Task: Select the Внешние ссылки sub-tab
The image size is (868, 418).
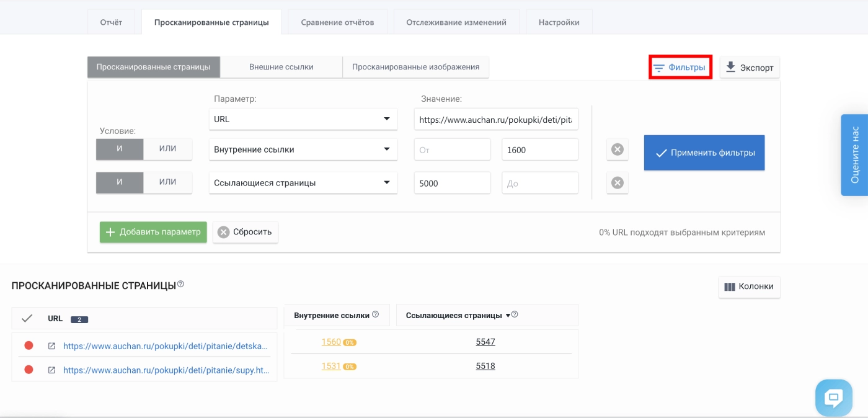Action: coord(281,67)
